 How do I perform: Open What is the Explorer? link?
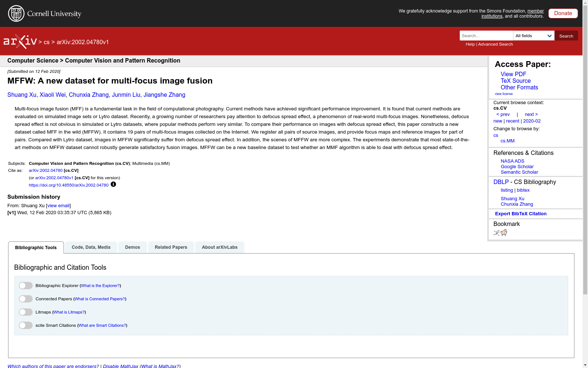click(100, 286)
